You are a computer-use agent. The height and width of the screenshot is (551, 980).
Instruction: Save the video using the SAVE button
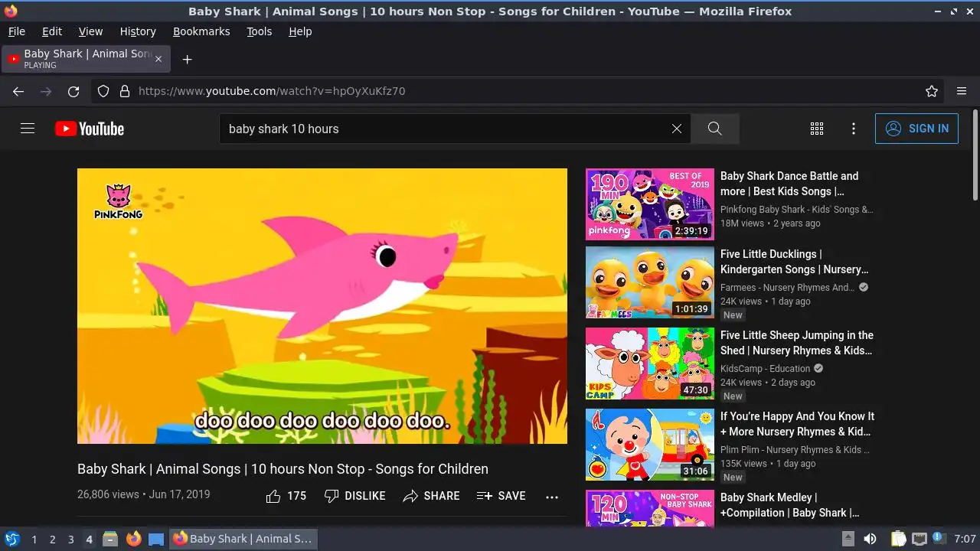(x=501, y=496)
